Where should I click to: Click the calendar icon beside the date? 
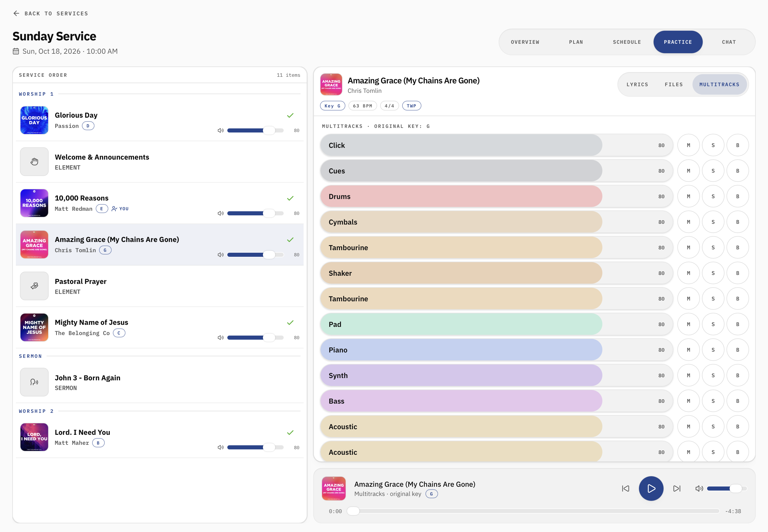tap(16, 51)
